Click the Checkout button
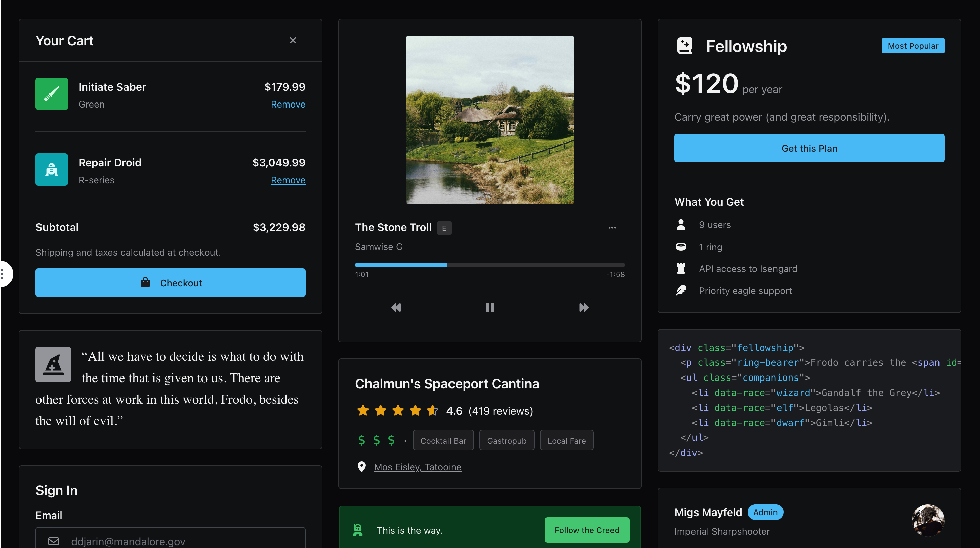Viewport: 980px width, 548px height. [170, 283]
